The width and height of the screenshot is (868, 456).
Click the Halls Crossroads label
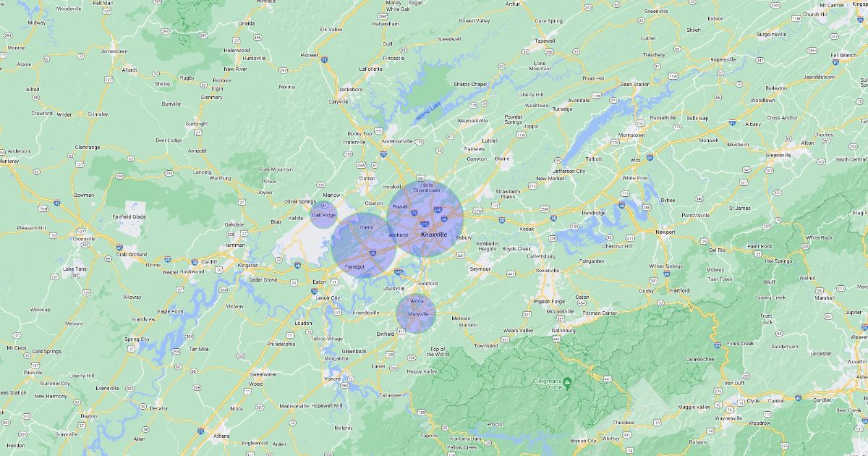tap(426, 187)
